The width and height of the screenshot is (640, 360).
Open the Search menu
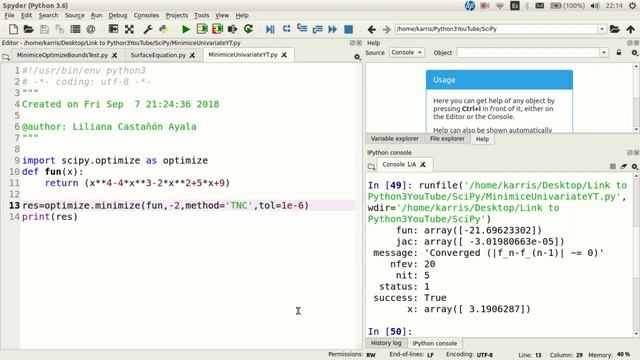coord(48,15)
